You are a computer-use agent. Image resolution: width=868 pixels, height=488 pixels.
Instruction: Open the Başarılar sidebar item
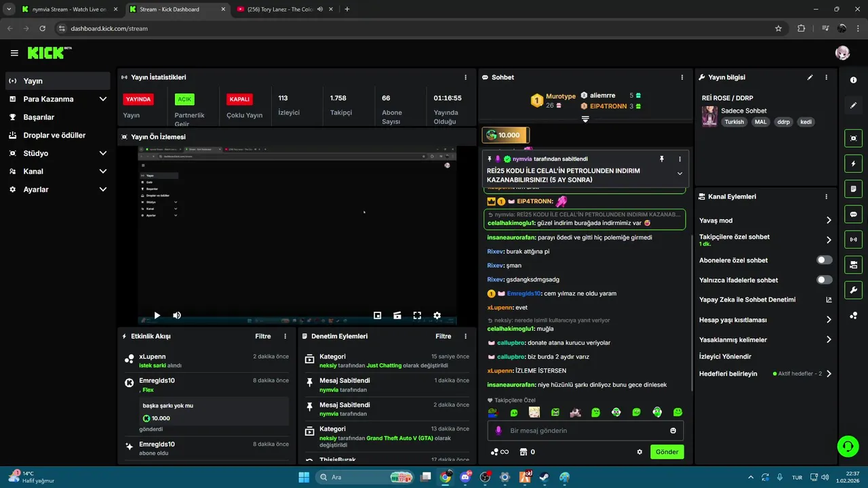58,117
